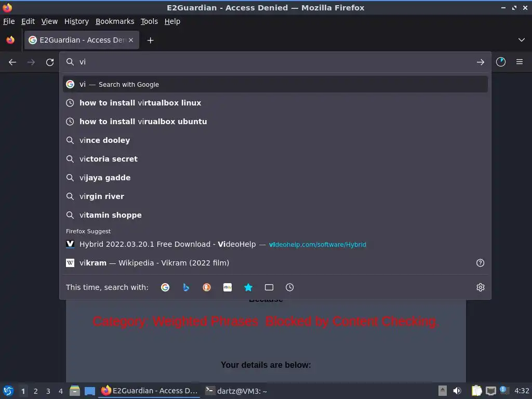Reload the current page

pyautogui.click(x=50, y=62)
